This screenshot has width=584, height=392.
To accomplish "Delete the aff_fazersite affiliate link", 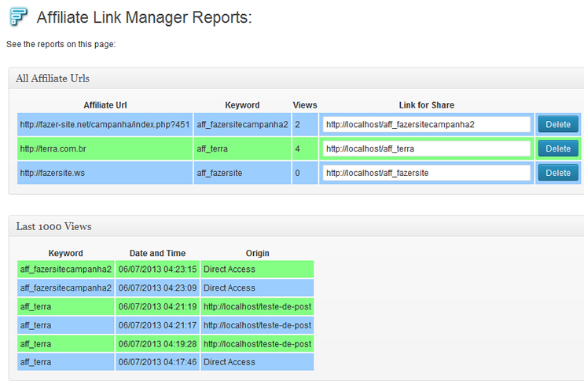I will [558, 173].
